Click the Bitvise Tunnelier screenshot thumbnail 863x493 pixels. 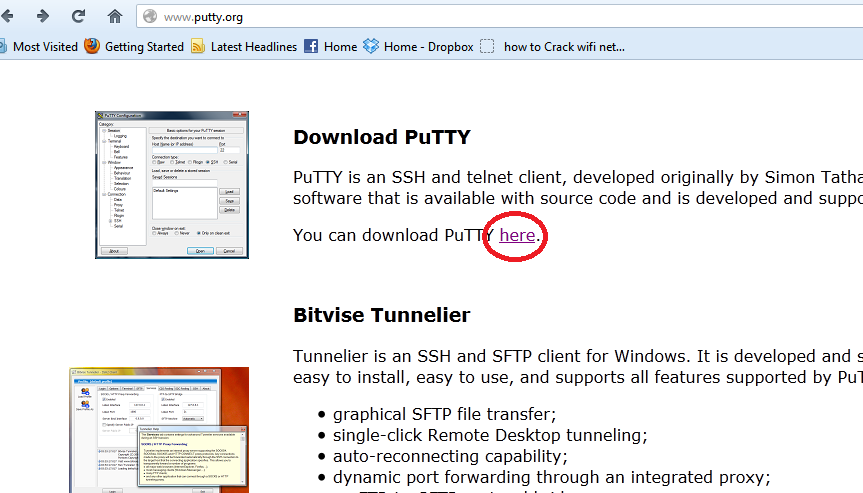[x=159, y=430]
